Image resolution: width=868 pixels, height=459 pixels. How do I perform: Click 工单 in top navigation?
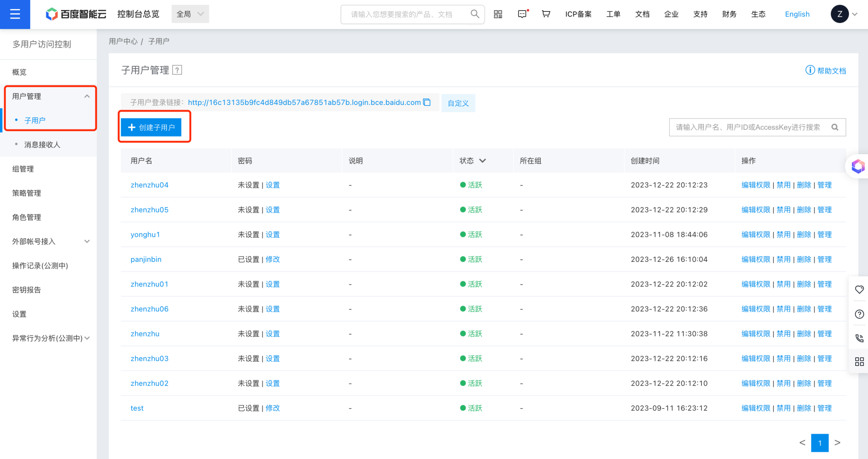pos(613,14)
